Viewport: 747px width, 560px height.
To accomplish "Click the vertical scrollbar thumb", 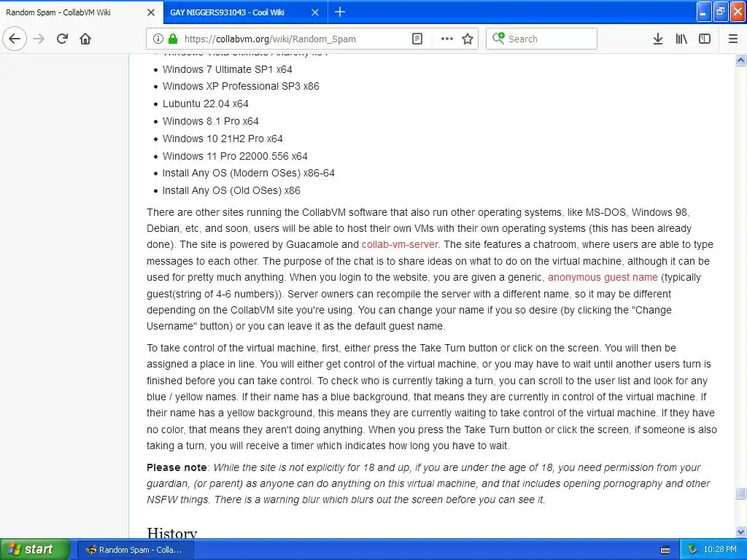I will [740, 493].
